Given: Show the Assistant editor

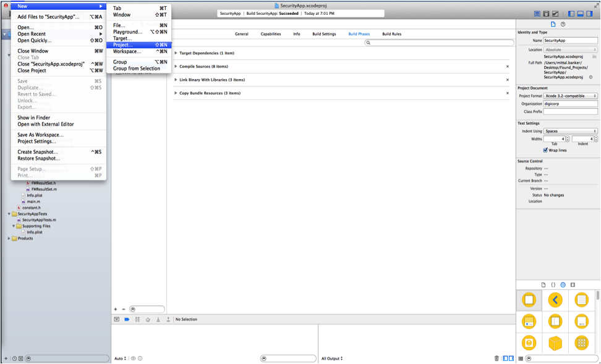Looking at the screenshot, I should pyautogui.click(x=546, y=14).
